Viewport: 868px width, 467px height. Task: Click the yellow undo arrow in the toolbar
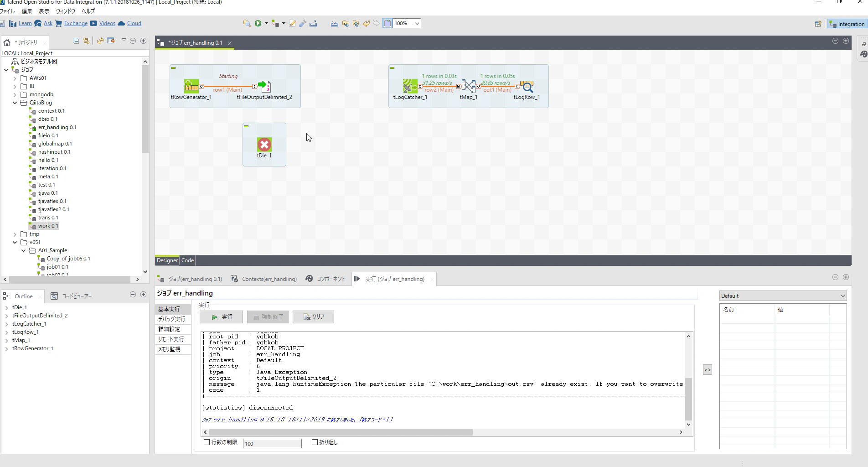pos(366,23)
